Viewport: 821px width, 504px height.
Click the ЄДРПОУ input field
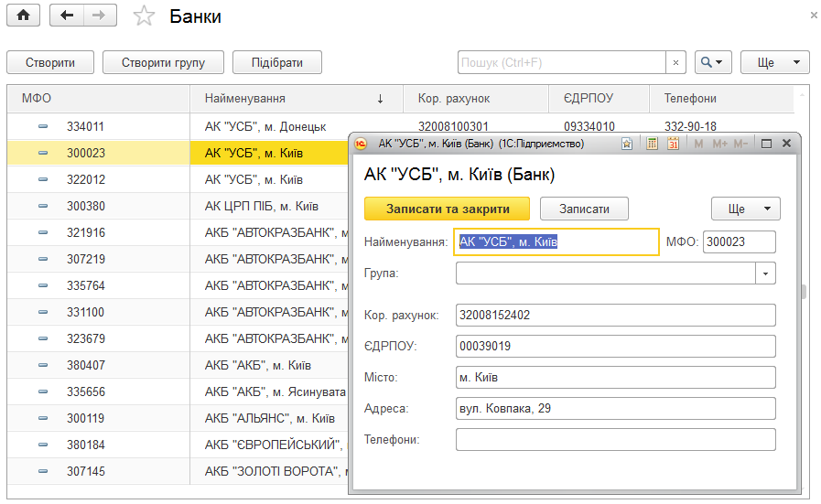(x=616, y=346)
